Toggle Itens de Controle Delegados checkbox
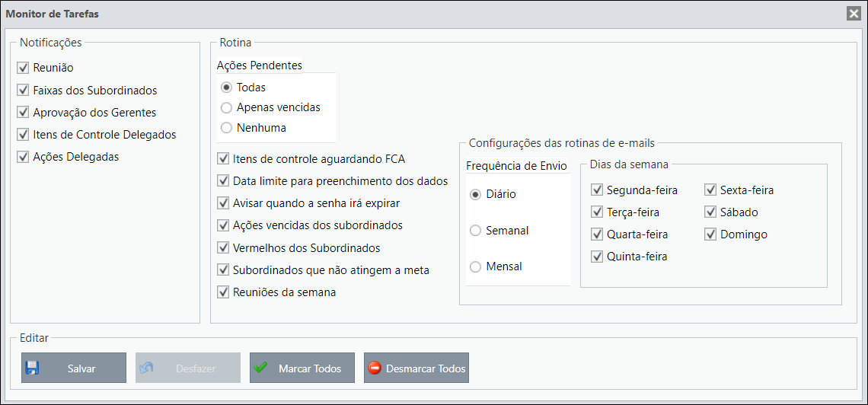Viewport: 868px width, 405px height. click(x=23, y=135)
